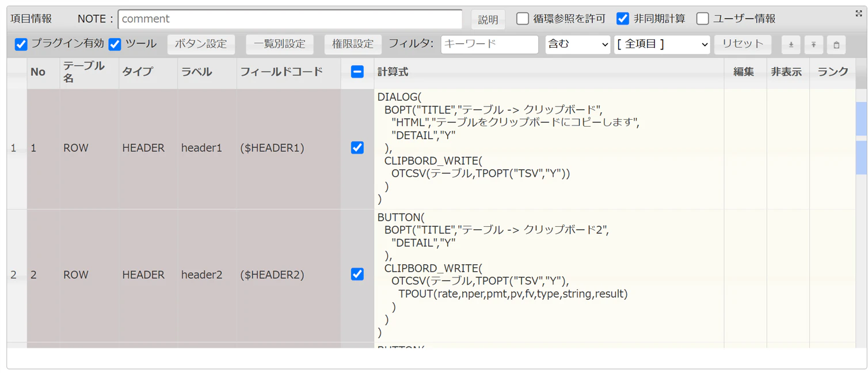Click the タイプ column header
Screen dimensions: 868x373
tap(148, 72)
